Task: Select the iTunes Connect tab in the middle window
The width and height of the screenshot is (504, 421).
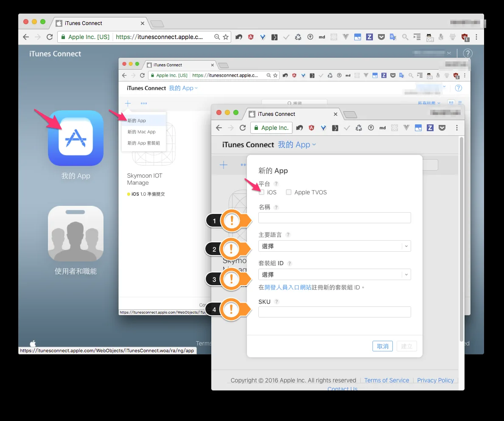Action: 180,65
